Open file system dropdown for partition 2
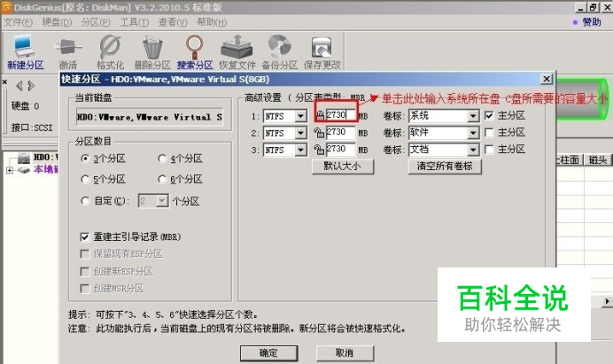 (x=300, y=133)
